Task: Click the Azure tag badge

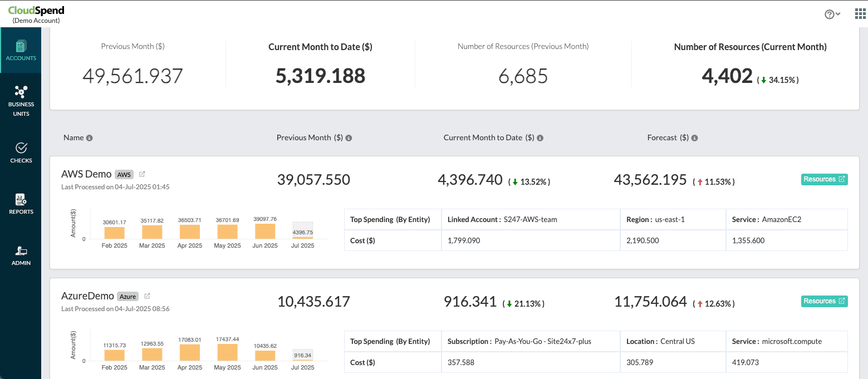Action: (x=127, y=297)
